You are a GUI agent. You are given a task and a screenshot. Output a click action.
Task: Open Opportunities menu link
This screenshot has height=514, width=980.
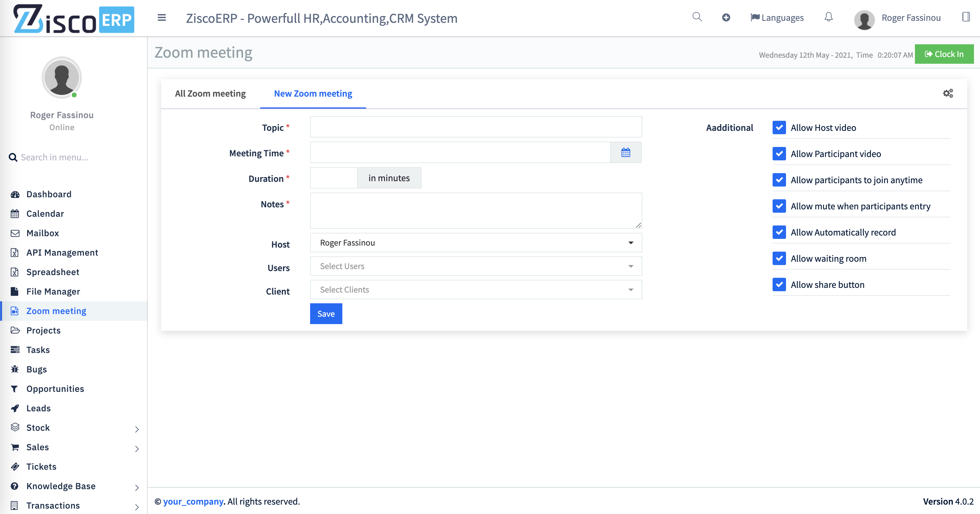point(55,389)
